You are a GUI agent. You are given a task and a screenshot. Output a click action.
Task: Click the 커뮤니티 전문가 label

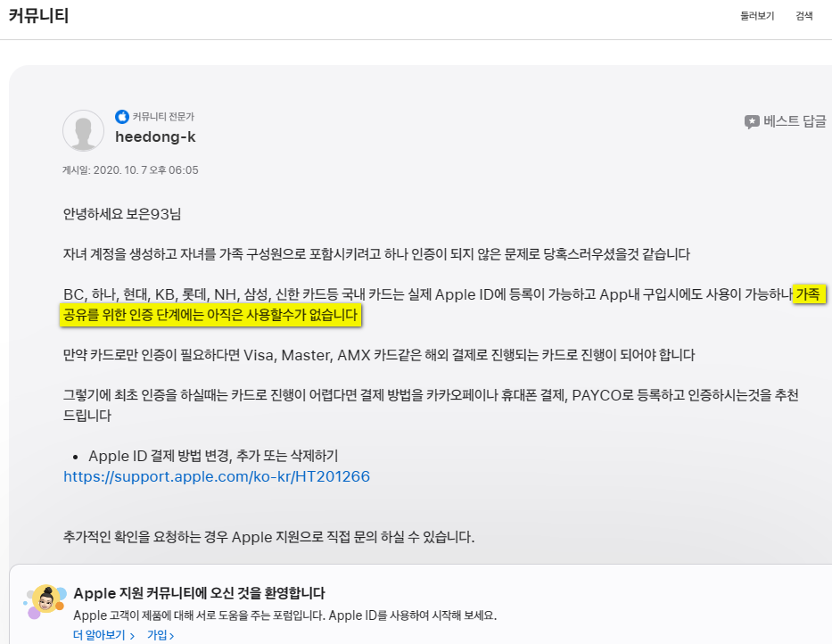tap(163, 116)
